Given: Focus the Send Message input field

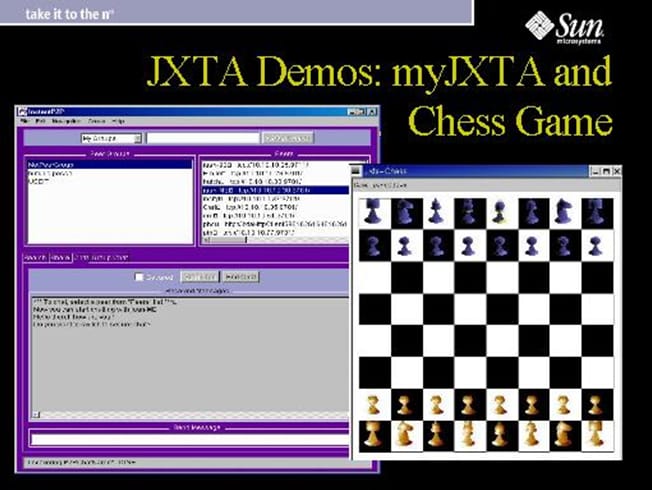Looking at the screenshot, I should (x=190, y=439).
